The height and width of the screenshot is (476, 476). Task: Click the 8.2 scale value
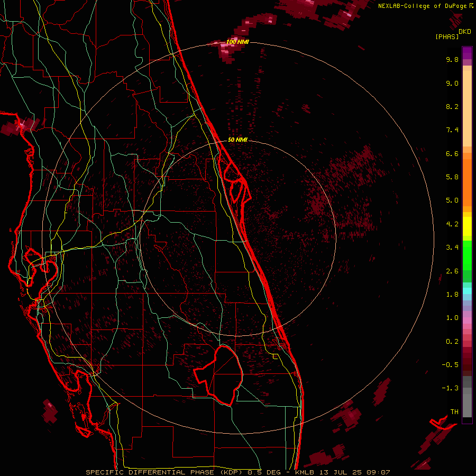pyautogui.click(x=452, y=106)
